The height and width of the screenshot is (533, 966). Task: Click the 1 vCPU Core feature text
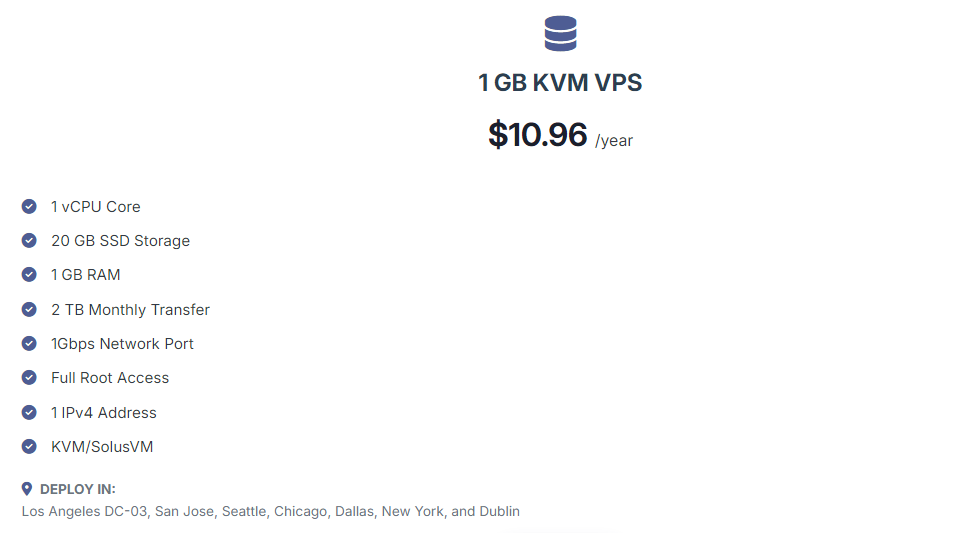[95, 206]
